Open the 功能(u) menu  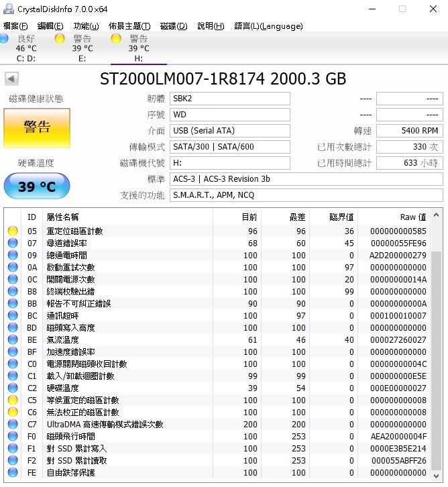[86, 26]
